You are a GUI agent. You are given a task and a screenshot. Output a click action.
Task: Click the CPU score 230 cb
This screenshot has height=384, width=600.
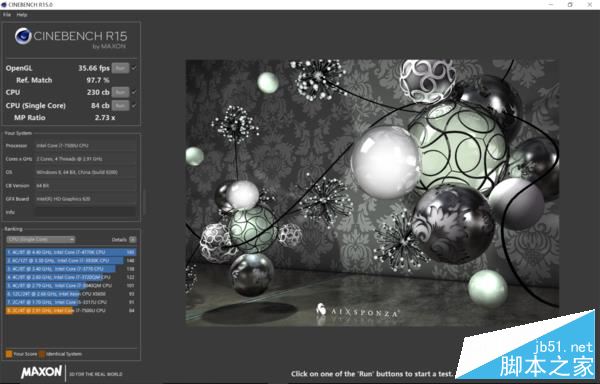98,92
